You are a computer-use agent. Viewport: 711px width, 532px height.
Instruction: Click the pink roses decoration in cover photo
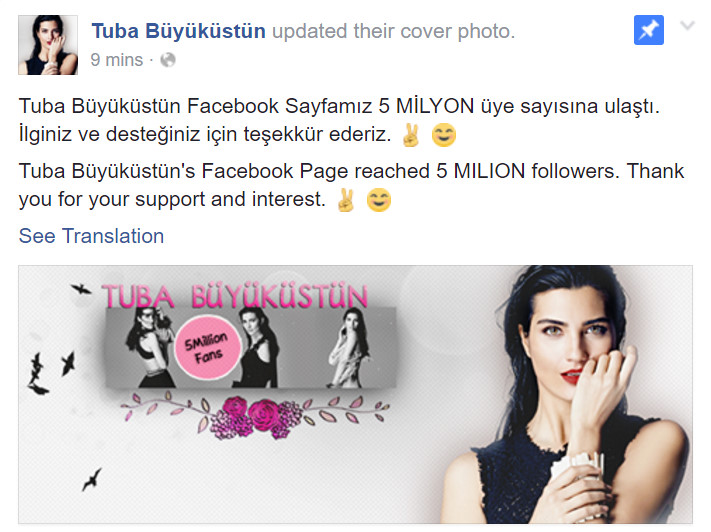pos(256,417)
